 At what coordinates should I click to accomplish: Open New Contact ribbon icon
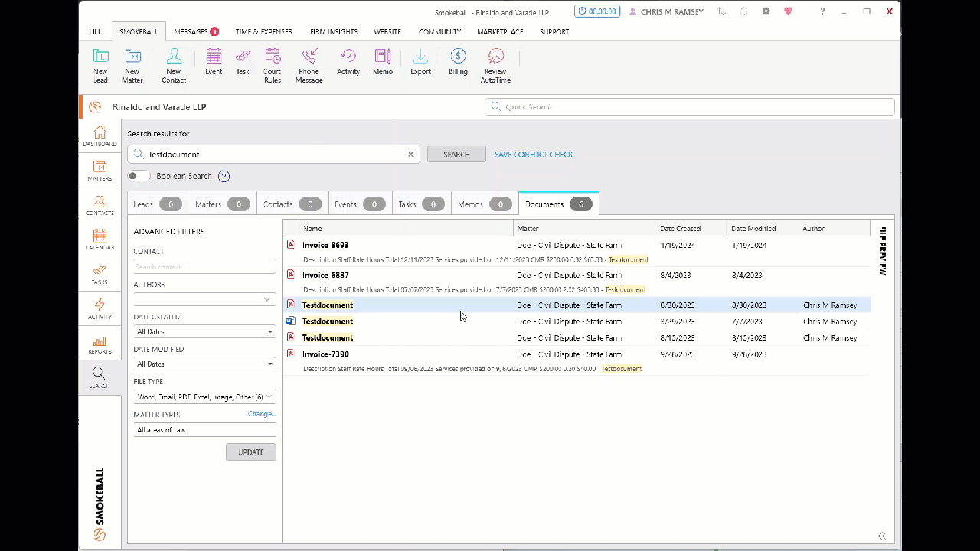click(174, 65)
